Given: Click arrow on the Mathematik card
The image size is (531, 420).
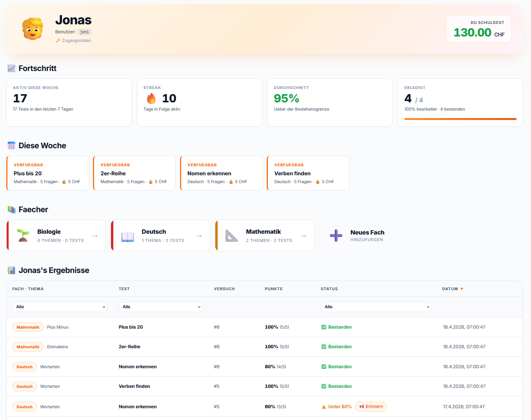Looking at the screenshot, I should pyautogui.click(x=304, y=236).
